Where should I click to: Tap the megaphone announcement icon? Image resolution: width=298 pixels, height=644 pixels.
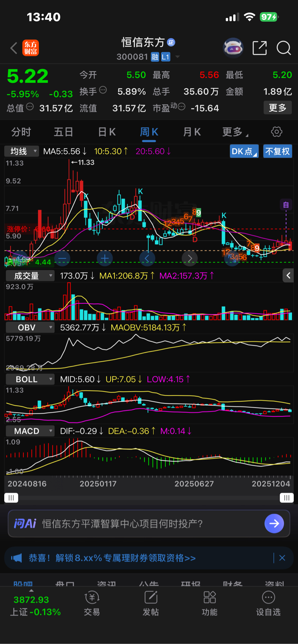tap(17, 558)
